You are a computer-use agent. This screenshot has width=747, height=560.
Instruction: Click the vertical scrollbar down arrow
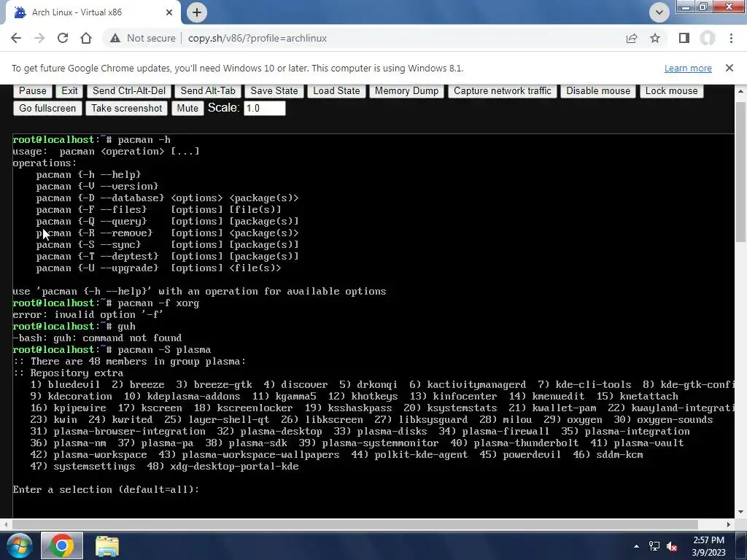tap(741, 512)
